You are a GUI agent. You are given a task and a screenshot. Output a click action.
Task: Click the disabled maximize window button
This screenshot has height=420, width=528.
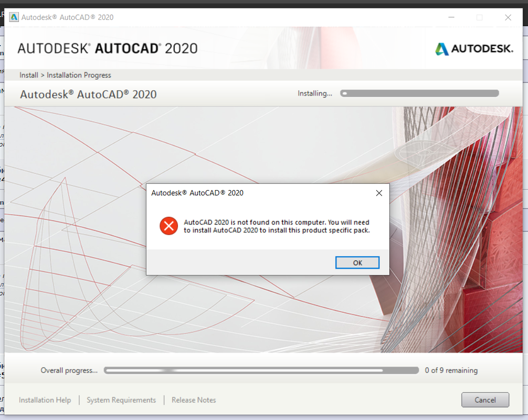pos(480,17)
